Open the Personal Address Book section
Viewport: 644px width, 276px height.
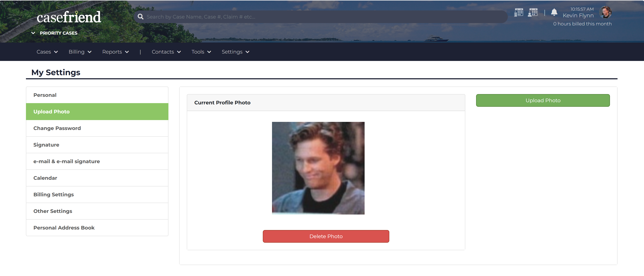(x=97, y=228)
